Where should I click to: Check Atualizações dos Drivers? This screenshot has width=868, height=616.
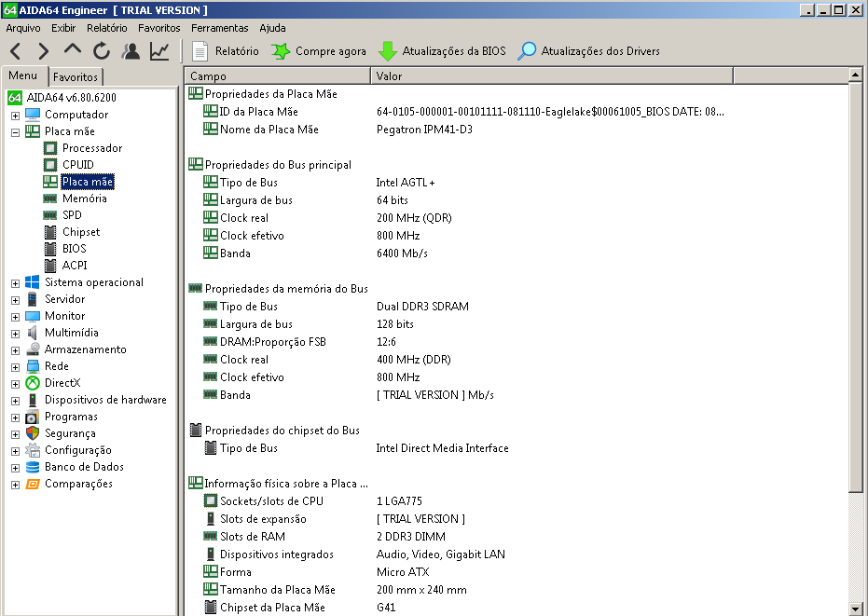(588, 51)
